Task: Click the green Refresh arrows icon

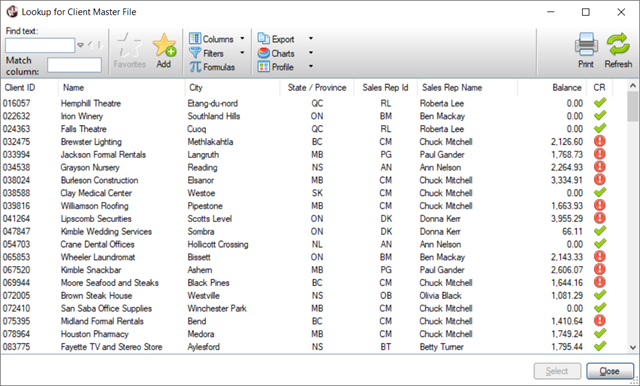Action: coord(618,44)
